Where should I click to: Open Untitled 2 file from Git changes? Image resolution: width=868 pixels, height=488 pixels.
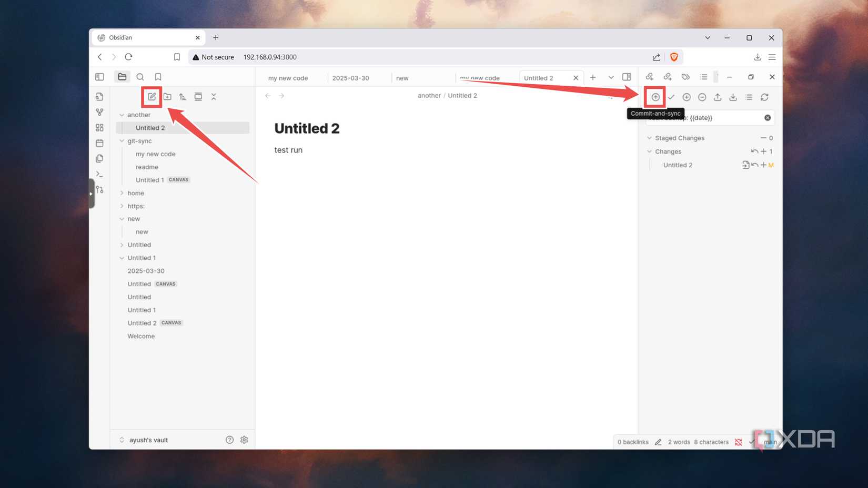tap(745, 165)
